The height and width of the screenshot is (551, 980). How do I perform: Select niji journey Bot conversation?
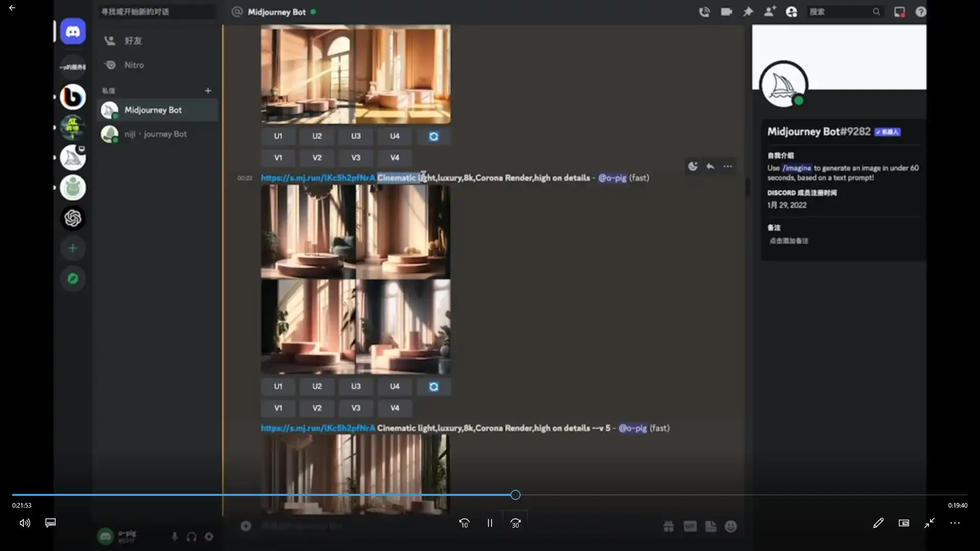(x=156, y=134)
